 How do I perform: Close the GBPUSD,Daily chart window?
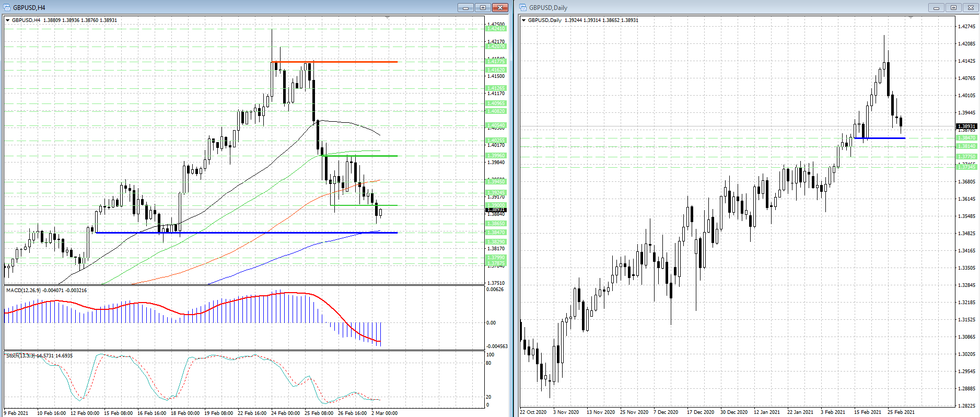(971, 7)
